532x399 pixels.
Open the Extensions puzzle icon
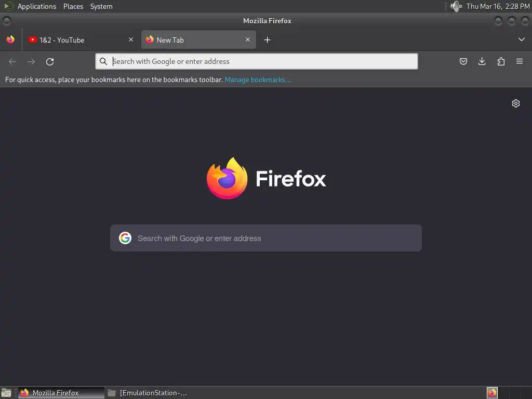click(x=501, y=61)
